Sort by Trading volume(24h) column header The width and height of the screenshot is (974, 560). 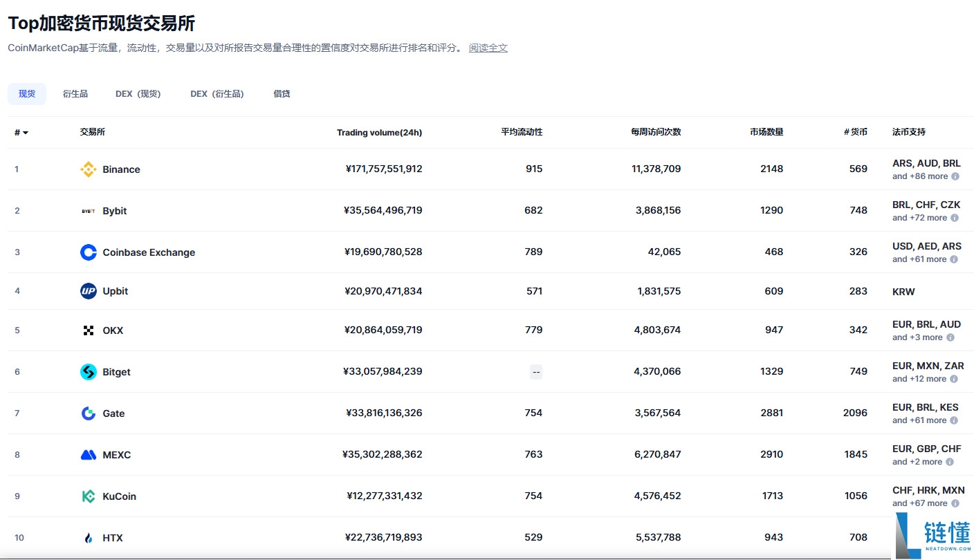coord(379,133)
